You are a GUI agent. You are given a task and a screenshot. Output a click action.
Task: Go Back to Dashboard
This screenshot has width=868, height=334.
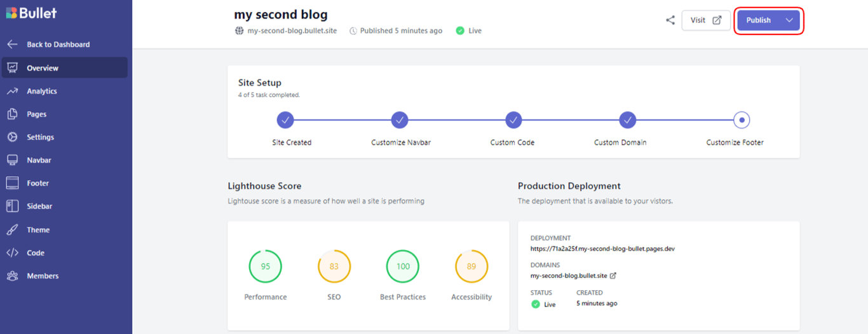58,45
